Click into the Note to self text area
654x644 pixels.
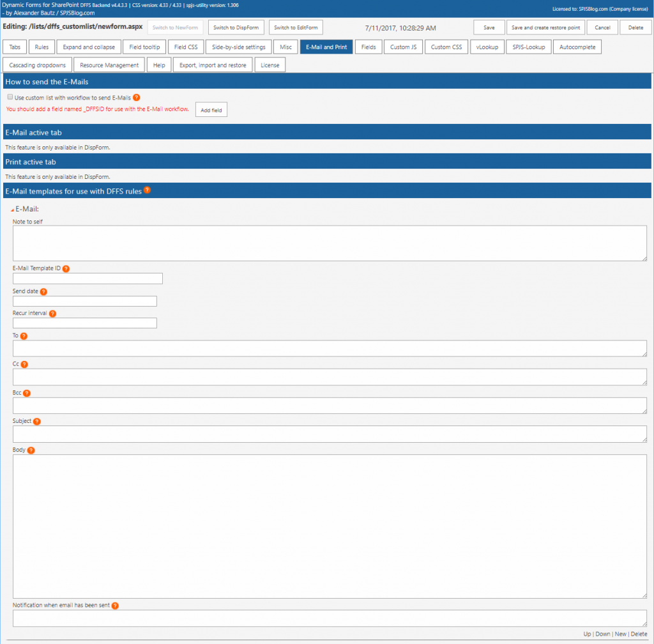tap(330, 243)
